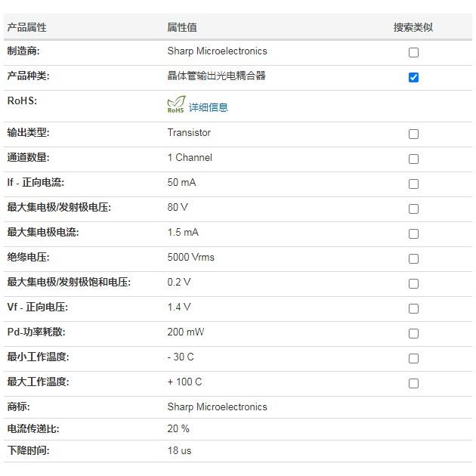Open the RoHS 详细信息 link

[x=209, y=107]
